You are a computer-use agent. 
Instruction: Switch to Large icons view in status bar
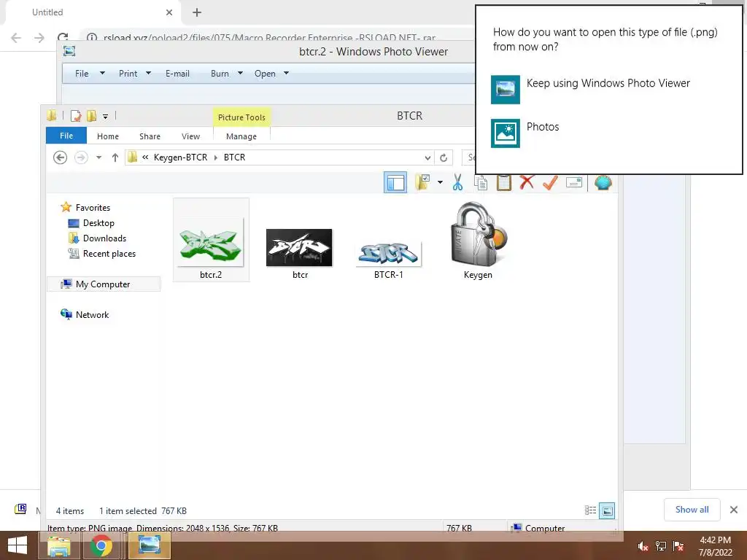pos(607,510)
